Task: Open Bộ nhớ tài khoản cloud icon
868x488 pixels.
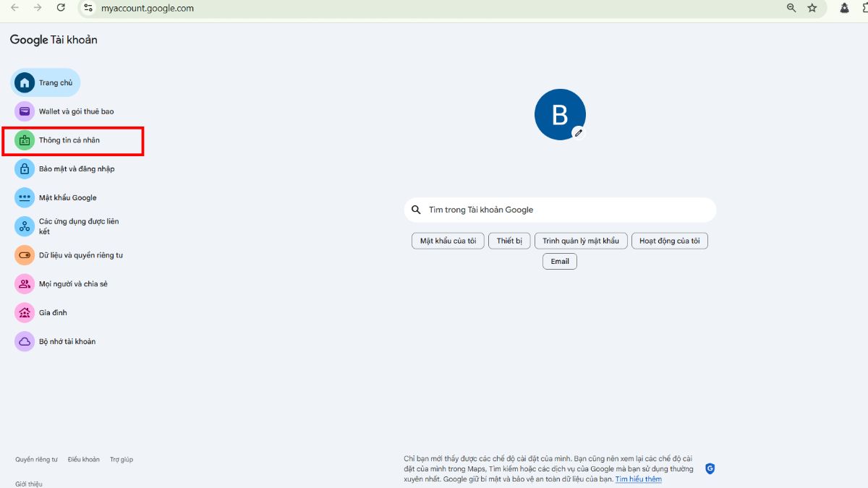Action: click(25, 341)
